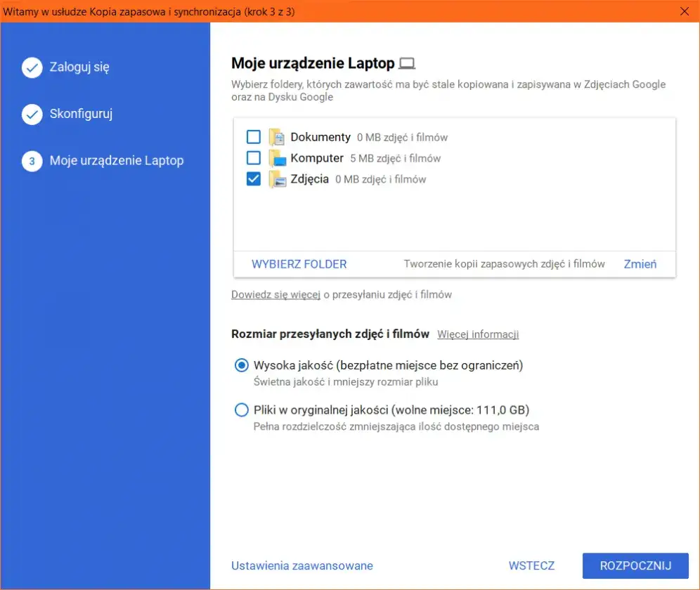Uncheck the Zdjęcia folder checkbox

tap(254, 179)
